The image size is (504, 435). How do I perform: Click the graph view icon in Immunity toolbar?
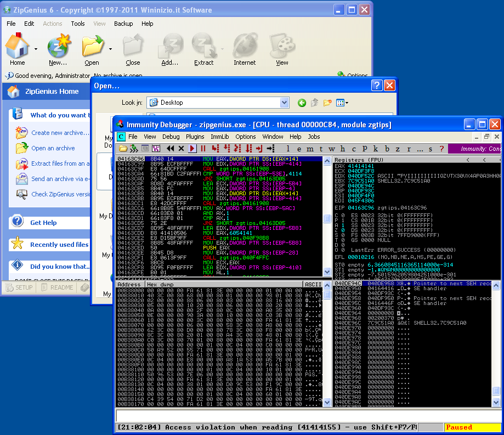[156, 149]
